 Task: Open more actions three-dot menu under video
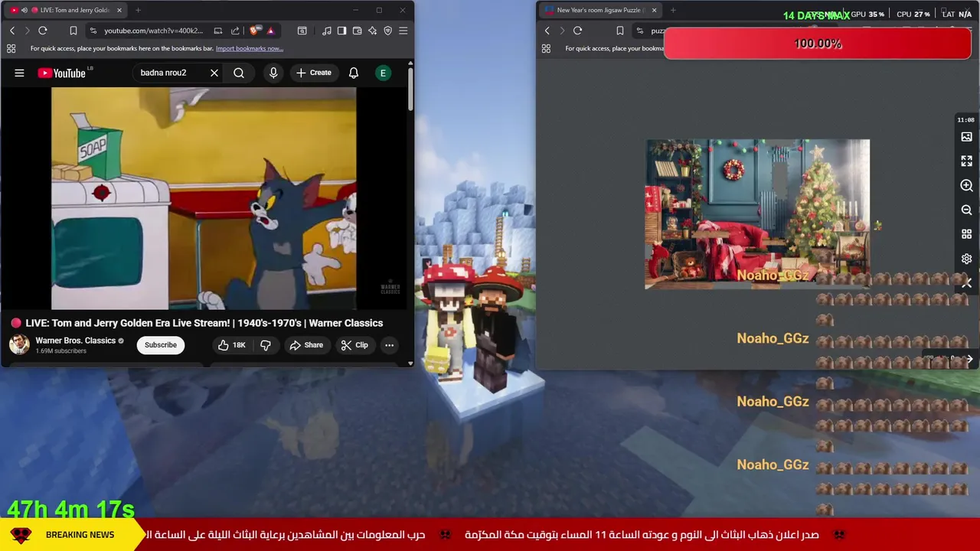[389, 345]
